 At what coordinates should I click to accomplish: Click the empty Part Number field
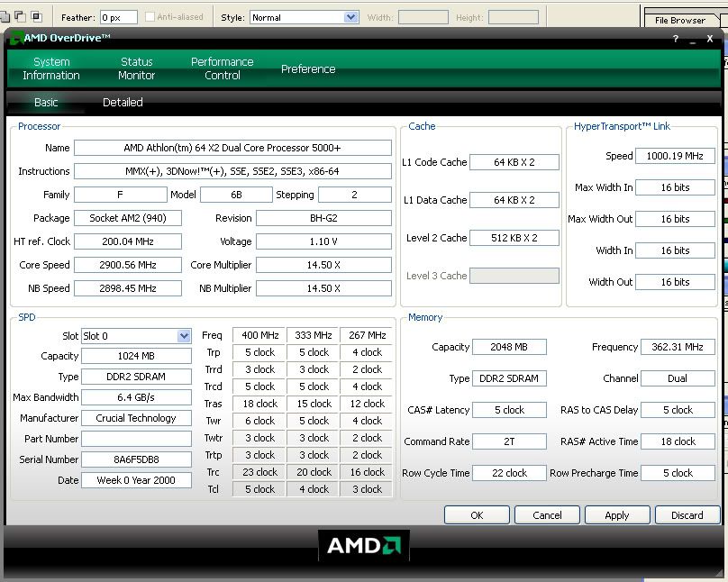pos(136,439)
